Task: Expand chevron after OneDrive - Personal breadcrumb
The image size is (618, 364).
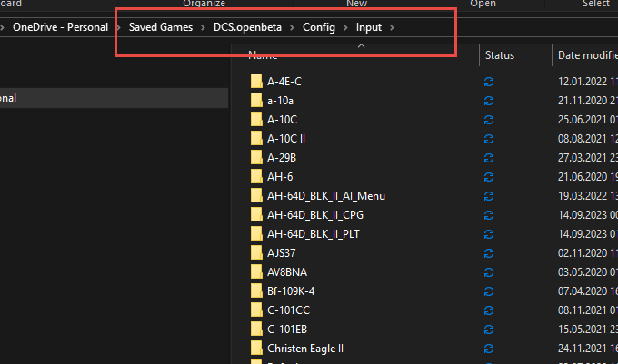Action: tap(118, 27)
